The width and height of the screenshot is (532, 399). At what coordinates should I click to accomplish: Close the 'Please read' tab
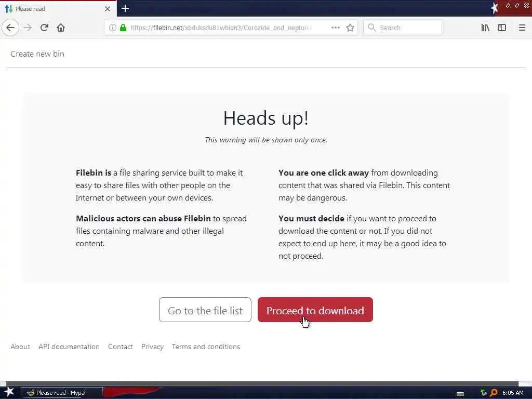tap(108, 9)
